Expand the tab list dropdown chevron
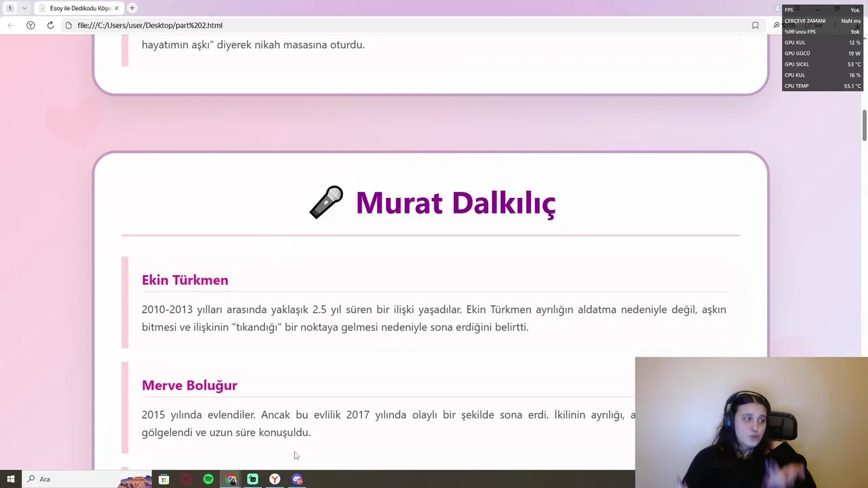Image resolution: width=868 pixels, height=488 pixels. click(x=24, y=8)
